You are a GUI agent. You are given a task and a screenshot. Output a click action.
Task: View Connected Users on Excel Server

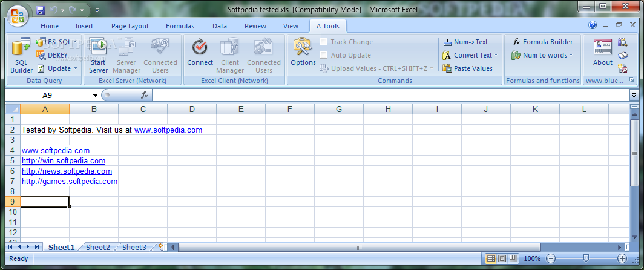point(160,55)
